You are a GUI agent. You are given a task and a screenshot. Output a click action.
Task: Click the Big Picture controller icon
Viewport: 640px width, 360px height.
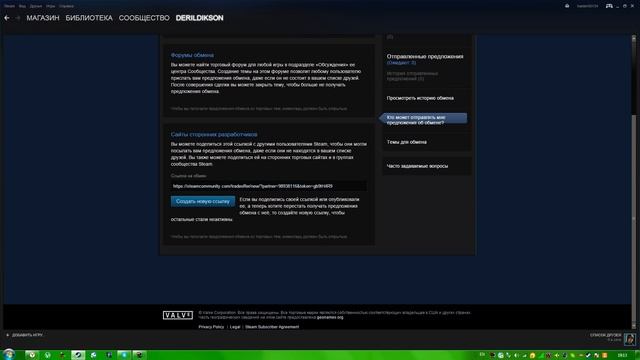point(609,6)
